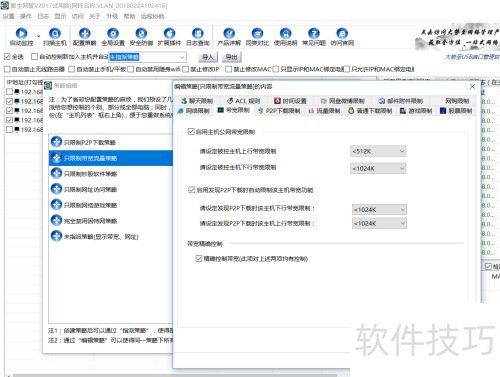Expand the strategy combo box beside 导入
The height and width of the screenshot is (377, 500).
click(147, 57)
